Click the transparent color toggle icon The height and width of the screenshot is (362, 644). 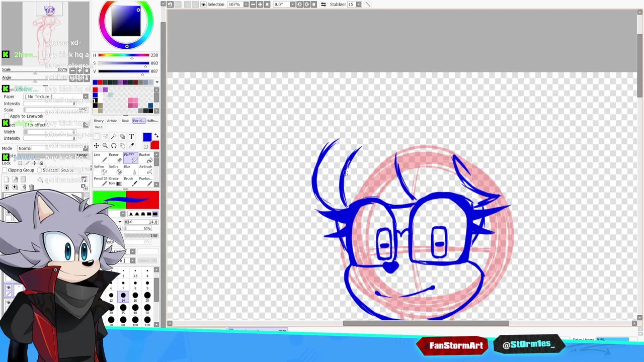(146, 146)
